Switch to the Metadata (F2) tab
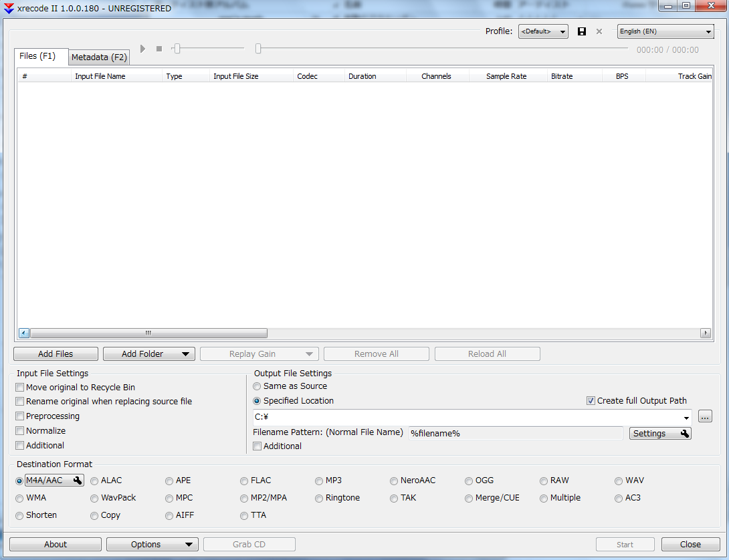The image size is (729, 560). pyautogui.click(x=98, y=57)
